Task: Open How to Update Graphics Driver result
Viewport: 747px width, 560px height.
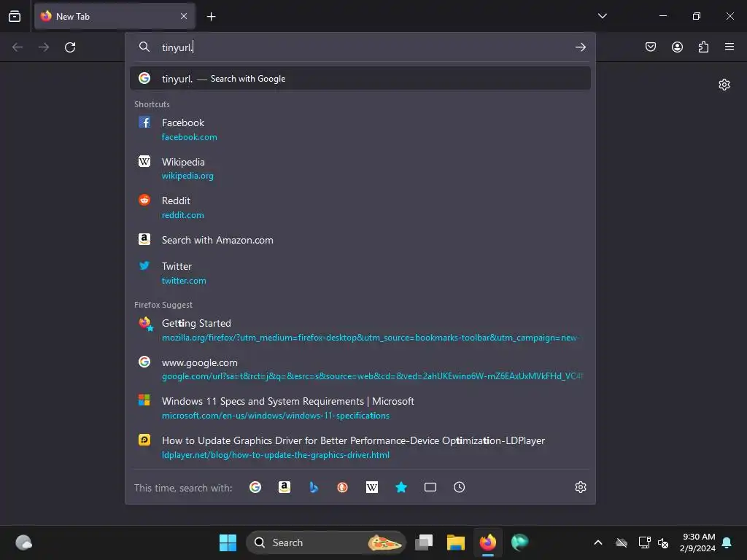Action: (x=360, y=447)
